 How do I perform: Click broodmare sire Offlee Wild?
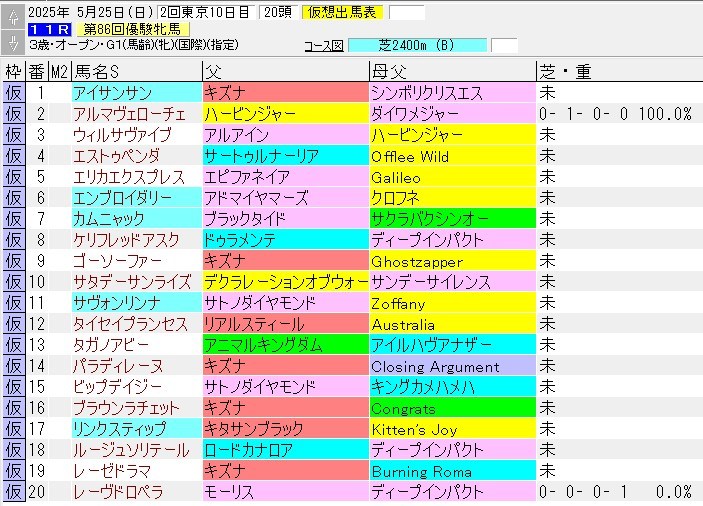coord(453,156)
